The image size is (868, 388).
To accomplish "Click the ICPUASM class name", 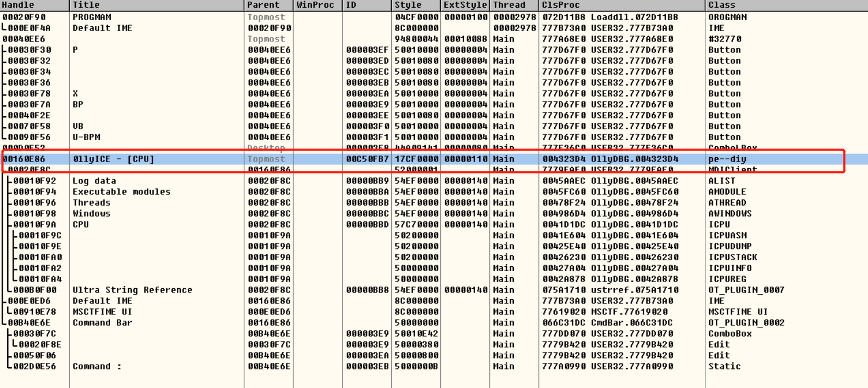I will point(727,235).
